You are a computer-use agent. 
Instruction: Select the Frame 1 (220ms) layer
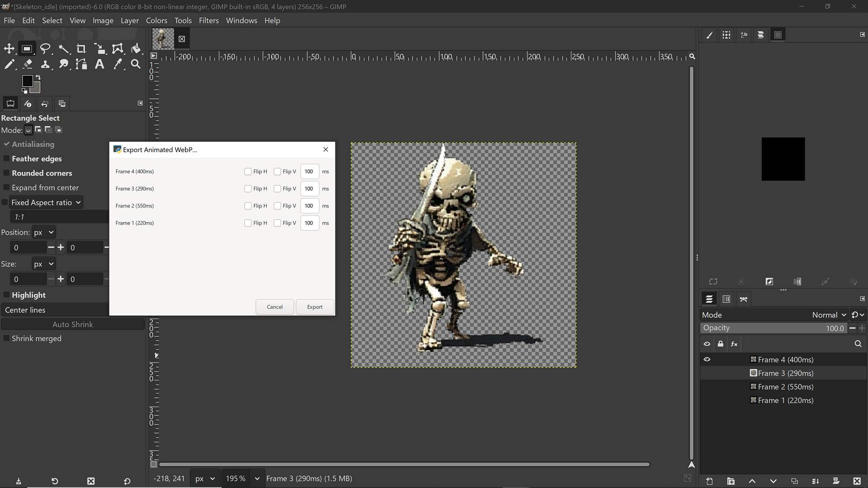(783, 400)
